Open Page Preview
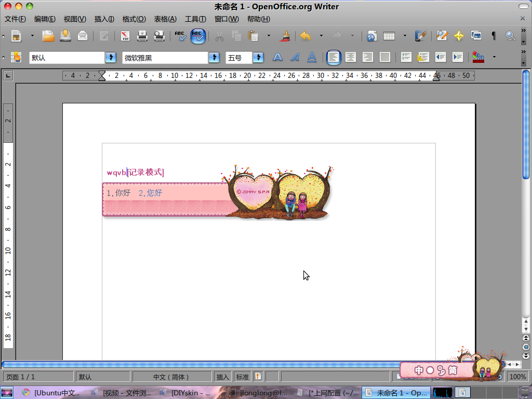 coord(159,36)
